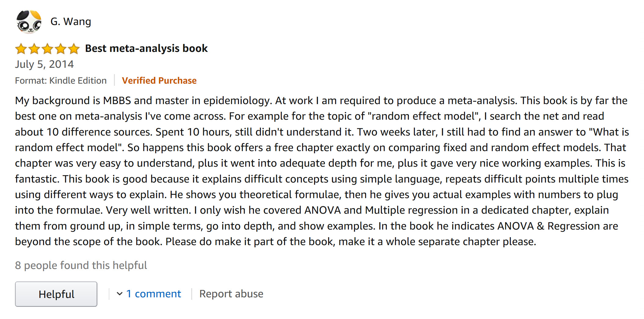This screenshot has width=644, height=319.
Task: Click the Verified Purchase label
Action: tap(159, 81)
